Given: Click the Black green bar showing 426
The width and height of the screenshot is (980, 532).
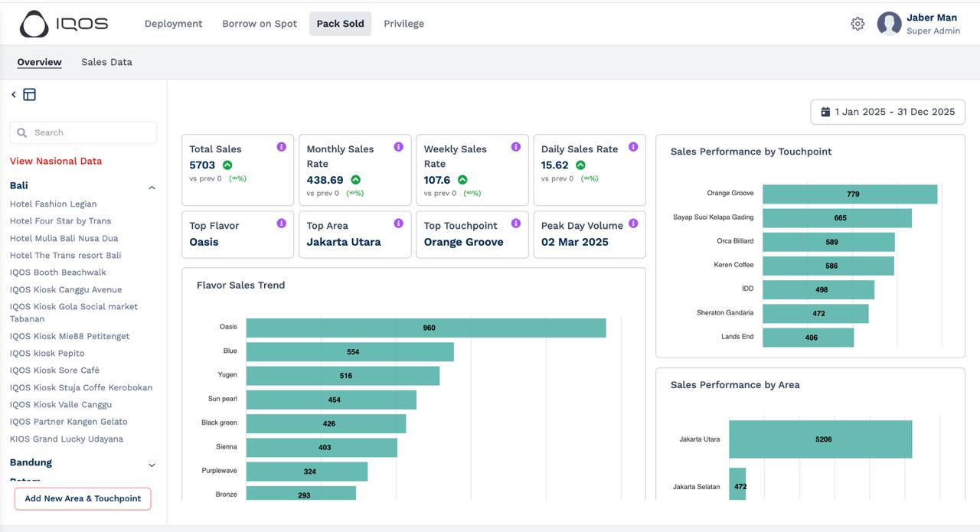Looking at the screenshot, I should tap(326, 423).
